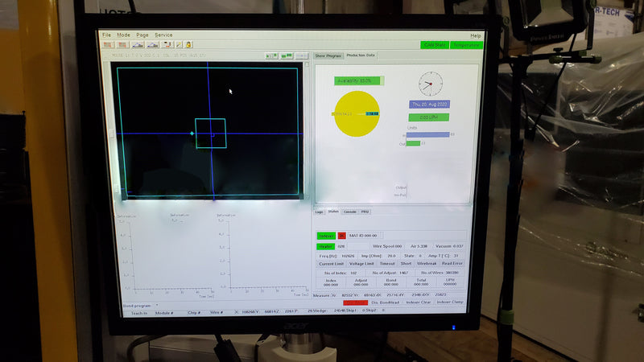The image size is (644, 362).
Task: Click the red status button near BondHead
Action: point(355,303)
